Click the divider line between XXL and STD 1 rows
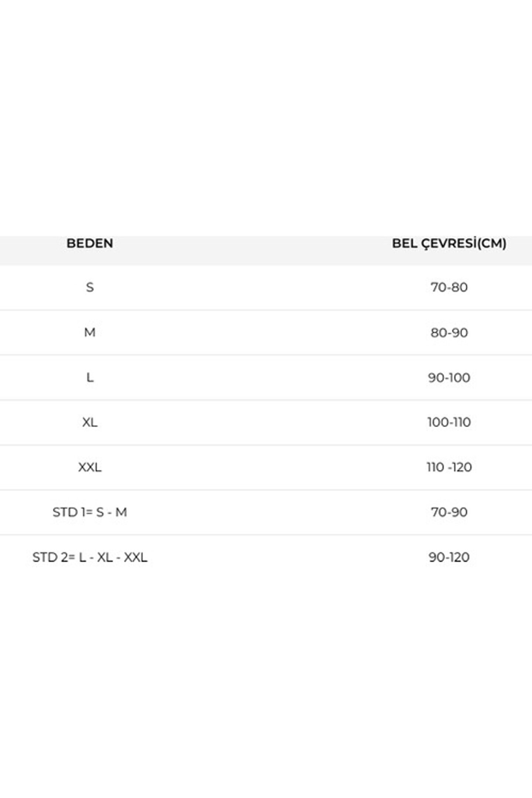Viewport: 532px width, 798px height. pyautogui.click(x=266, y=490)
